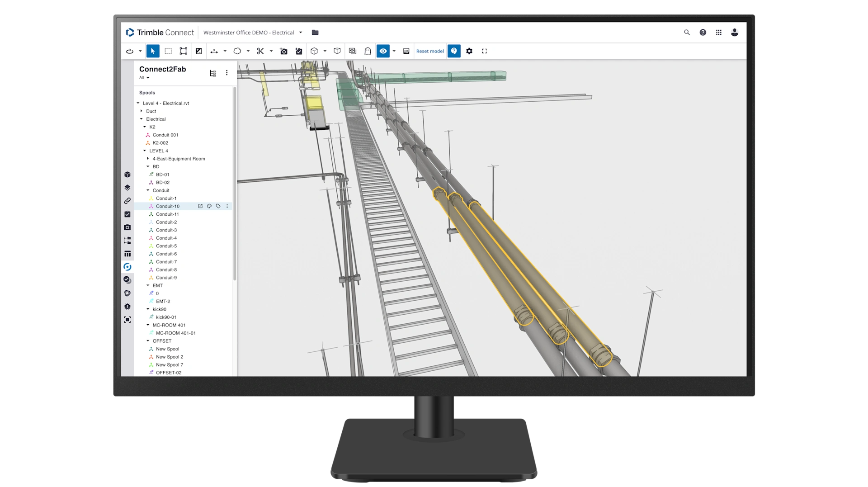Image resolution: width=868 pixels, height=487 pixels.
Task: Choose the rectangle area selection tool
Action: pyautogui.click(x=168, y=51)
